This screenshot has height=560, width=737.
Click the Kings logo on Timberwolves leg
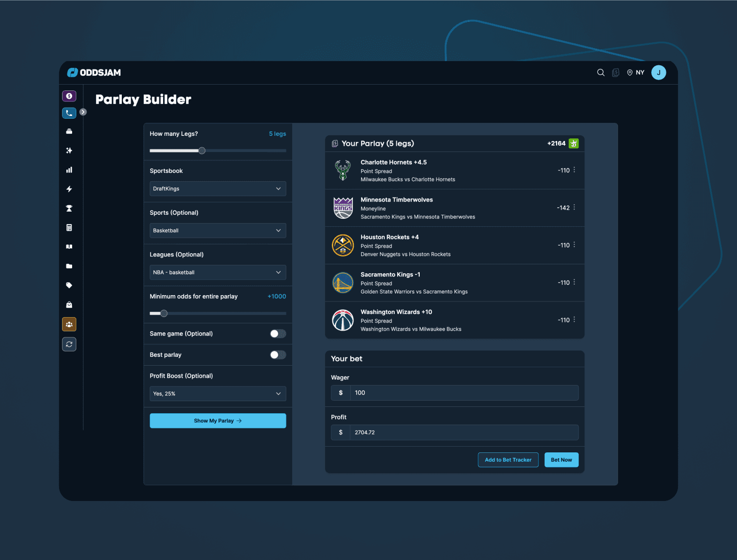click(x=343, y=208)
